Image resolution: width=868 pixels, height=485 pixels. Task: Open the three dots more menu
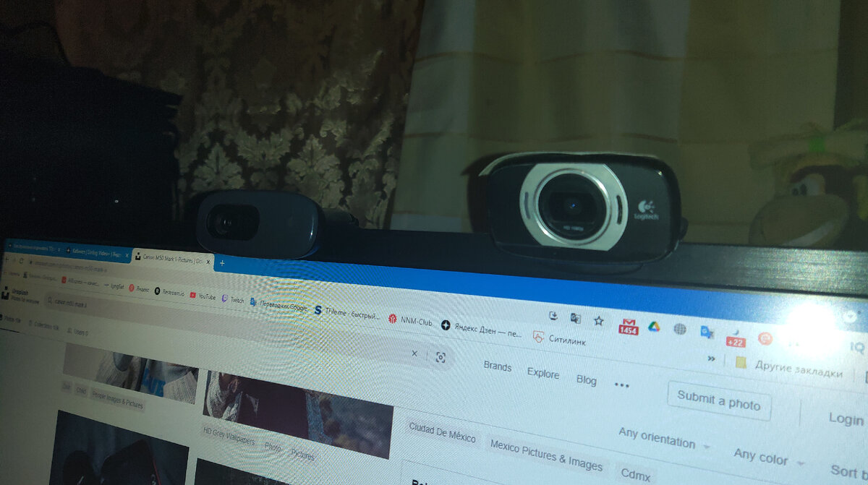point(621,385)
